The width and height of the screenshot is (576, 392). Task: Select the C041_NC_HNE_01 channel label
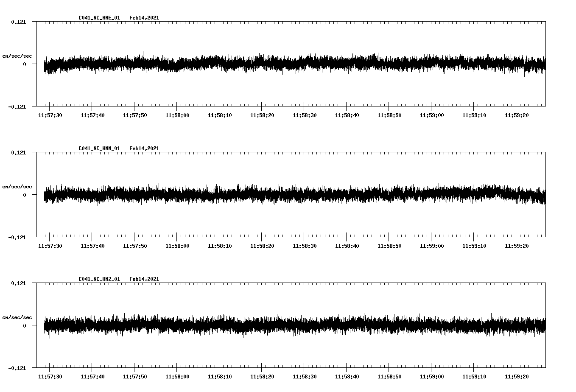pyautogui.click(x=99, y=18)
